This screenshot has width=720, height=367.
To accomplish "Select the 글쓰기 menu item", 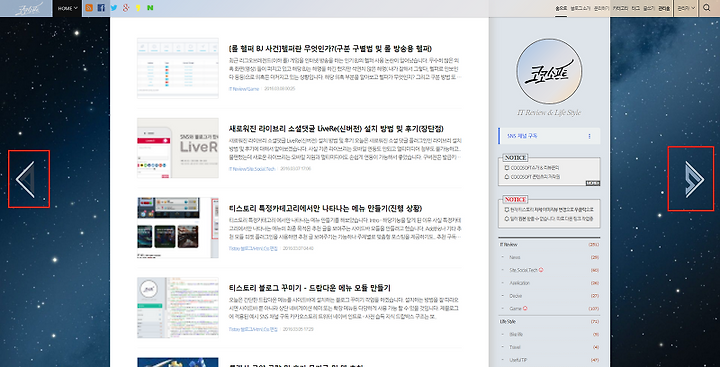I will tap(649, 8).
